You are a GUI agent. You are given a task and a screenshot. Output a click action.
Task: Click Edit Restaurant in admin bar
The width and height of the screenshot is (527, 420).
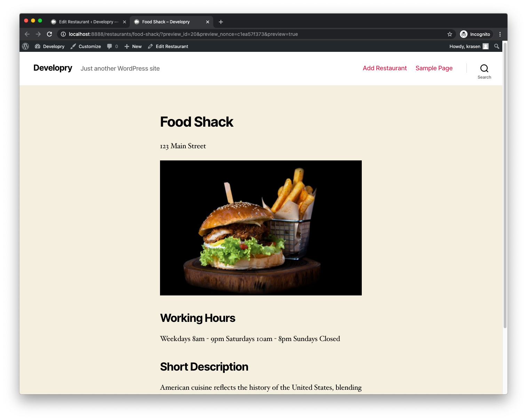(x=168, y=46)
